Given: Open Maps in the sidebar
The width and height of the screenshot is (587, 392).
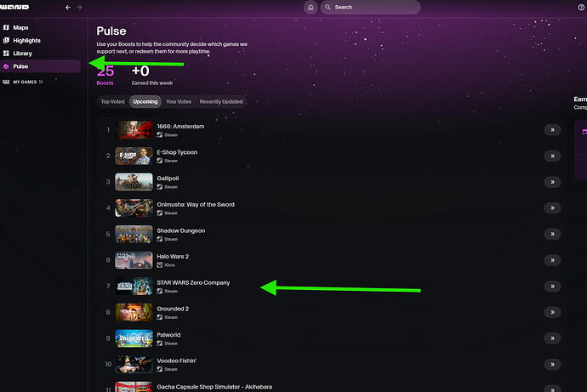Looking at the screenshot, I should [x=41, y=28].
